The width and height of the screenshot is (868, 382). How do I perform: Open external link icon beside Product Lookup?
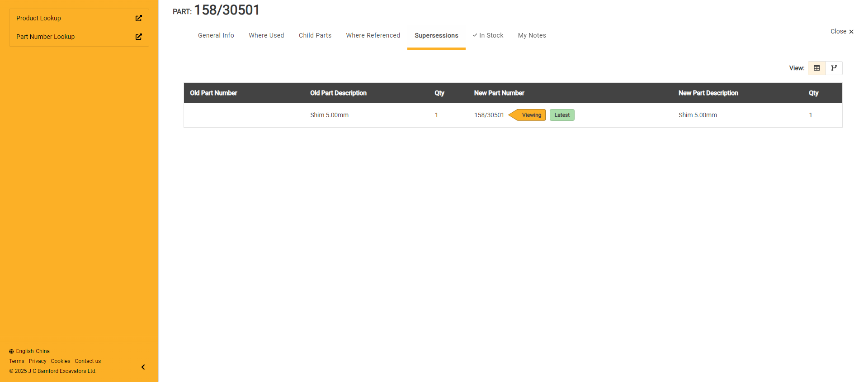(x=139, y=18)
